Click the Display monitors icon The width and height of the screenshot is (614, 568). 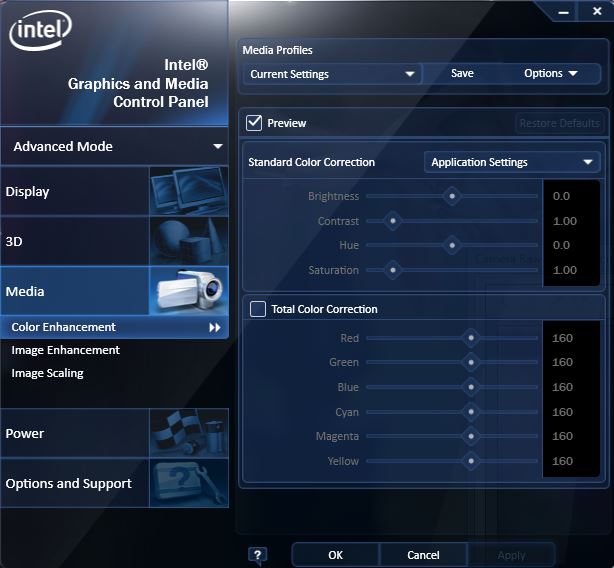[x=189, y=191]
